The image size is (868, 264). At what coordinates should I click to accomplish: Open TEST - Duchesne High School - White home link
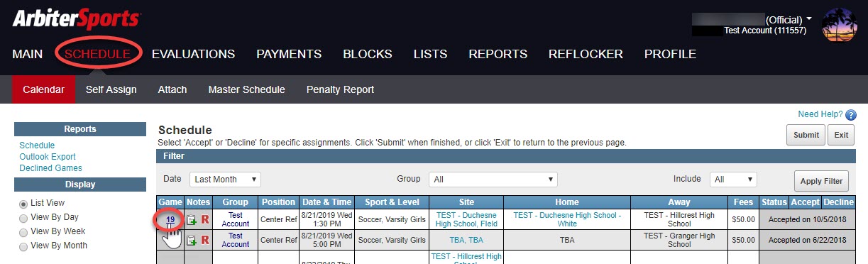(567, 219)
